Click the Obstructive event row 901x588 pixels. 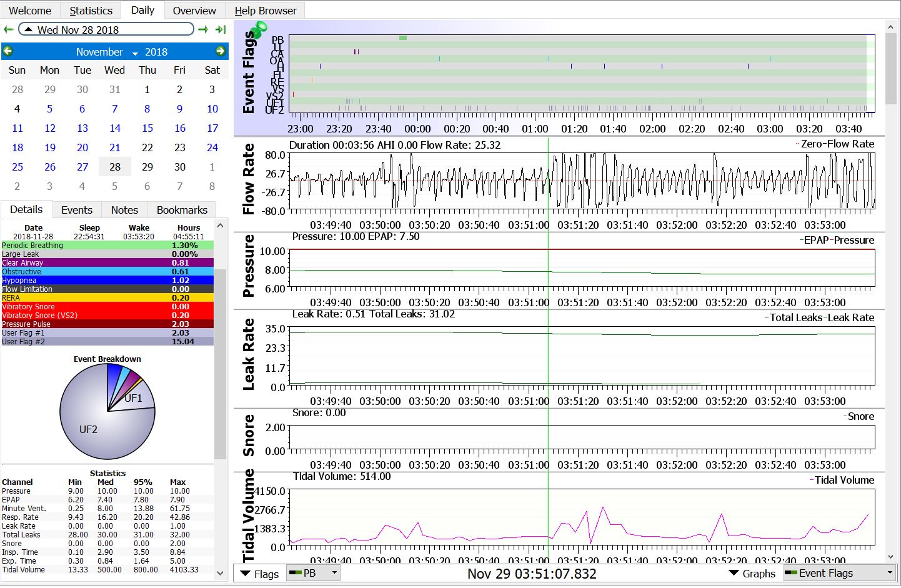pos(107,272)
